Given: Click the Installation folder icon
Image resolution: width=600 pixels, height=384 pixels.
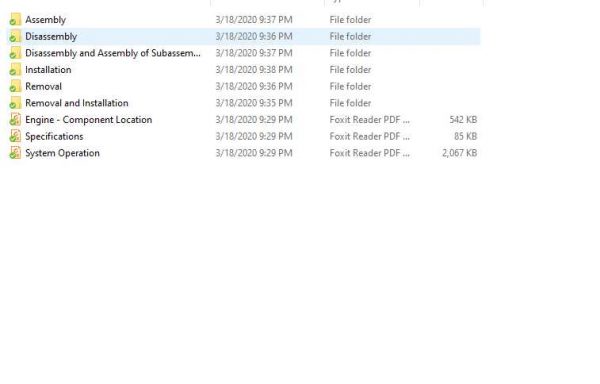Looking at the screenshot, I should coord(15,70).
